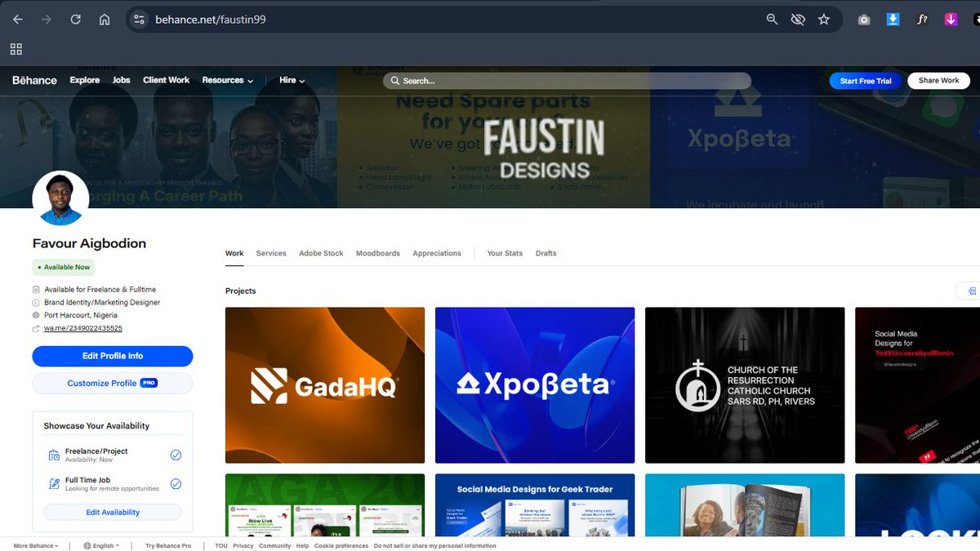
Task: Open the Xpobeta project thumbnail
Action: 535,385
